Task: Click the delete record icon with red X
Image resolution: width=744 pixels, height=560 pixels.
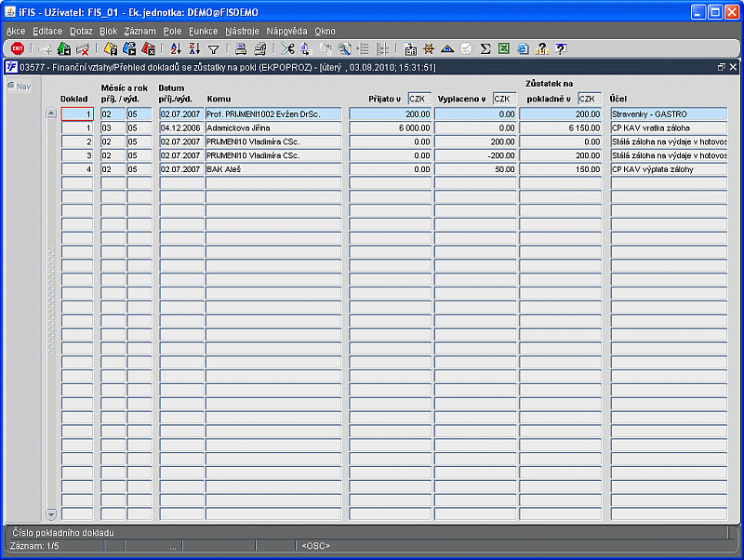Action: 83,49
